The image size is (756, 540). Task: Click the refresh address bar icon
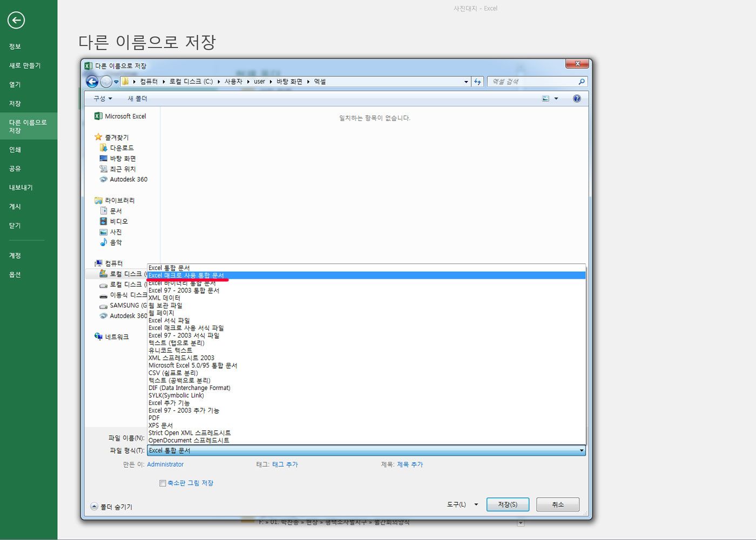tap(477, 82)
